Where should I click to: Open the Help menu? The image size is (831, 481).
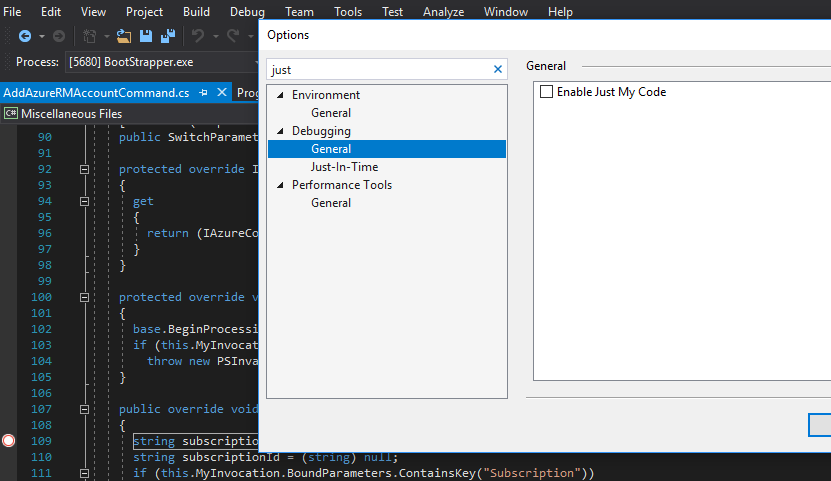560,12
